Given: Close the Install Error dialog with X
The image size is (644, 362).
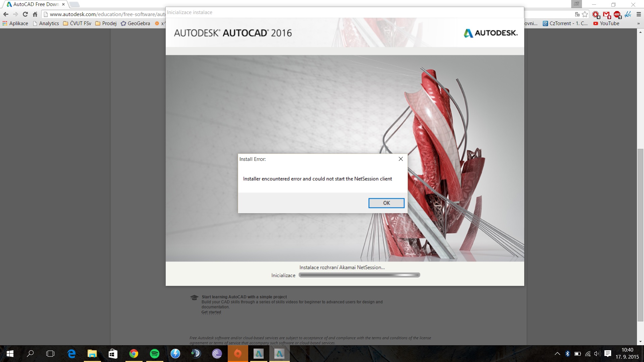Looking at the screenshot, I should [x=400, y=159].
